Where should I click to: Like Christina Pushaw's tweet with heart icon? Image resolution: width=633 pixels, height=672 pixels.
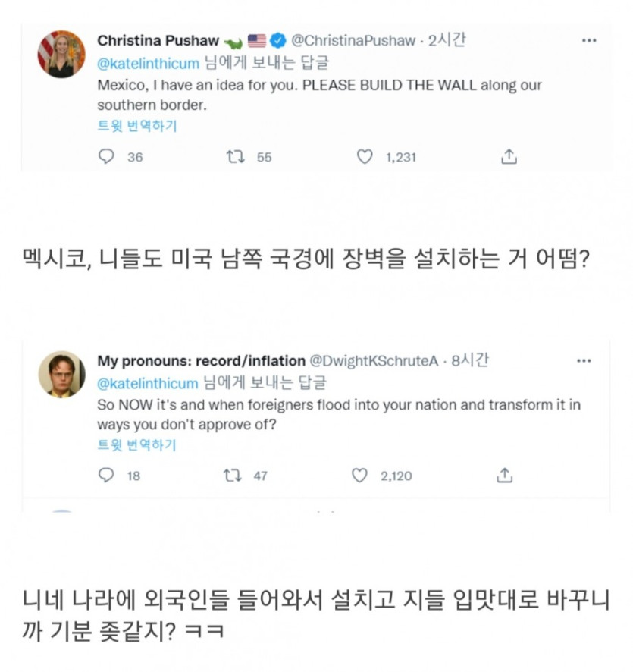[x=365, y=157]
